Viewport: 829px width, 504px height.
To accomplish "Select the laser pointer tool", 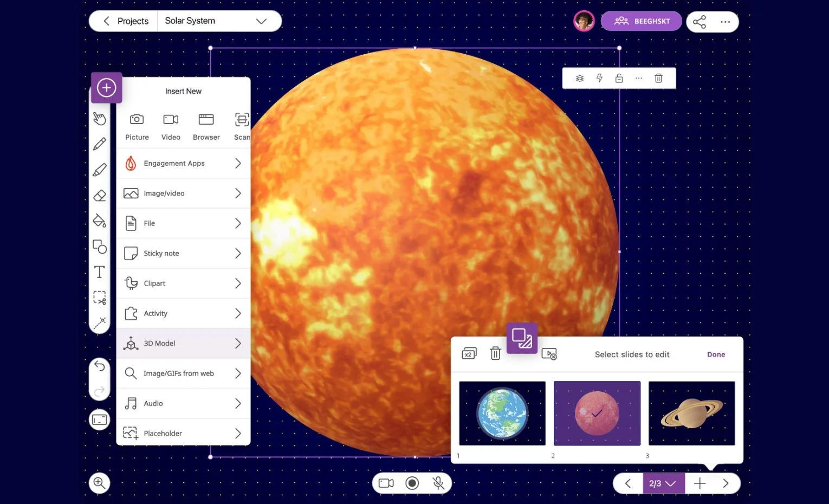I will click(99, 323).
